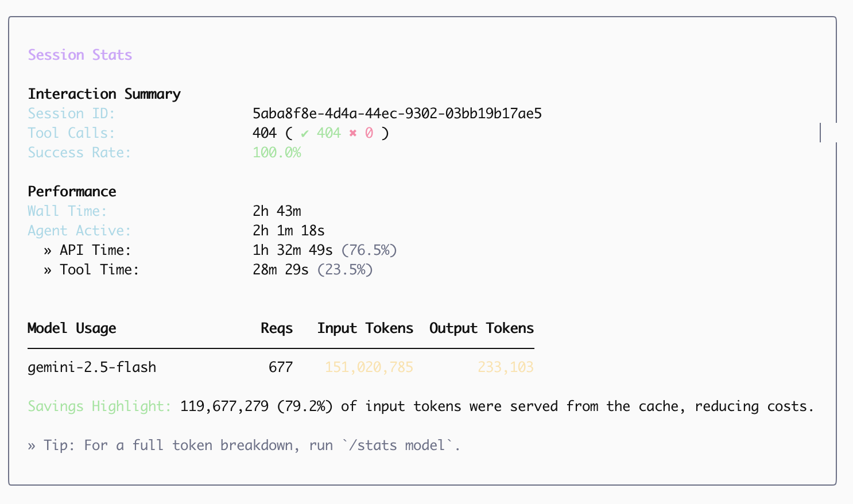This screenshot has width=853, height=504.
Task: Click the Reqs column header
Action: [276, 328]
